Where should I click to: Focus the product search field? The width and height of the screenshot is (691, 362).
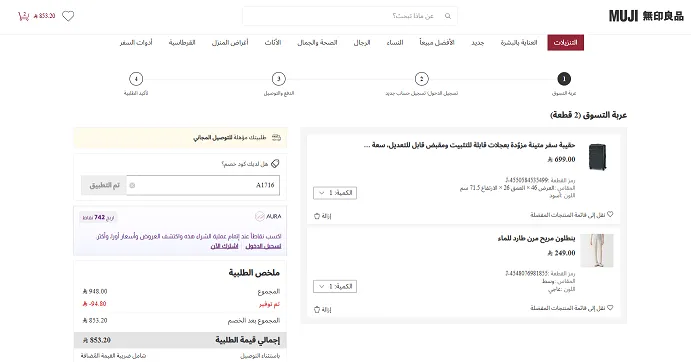coord(350,16)
